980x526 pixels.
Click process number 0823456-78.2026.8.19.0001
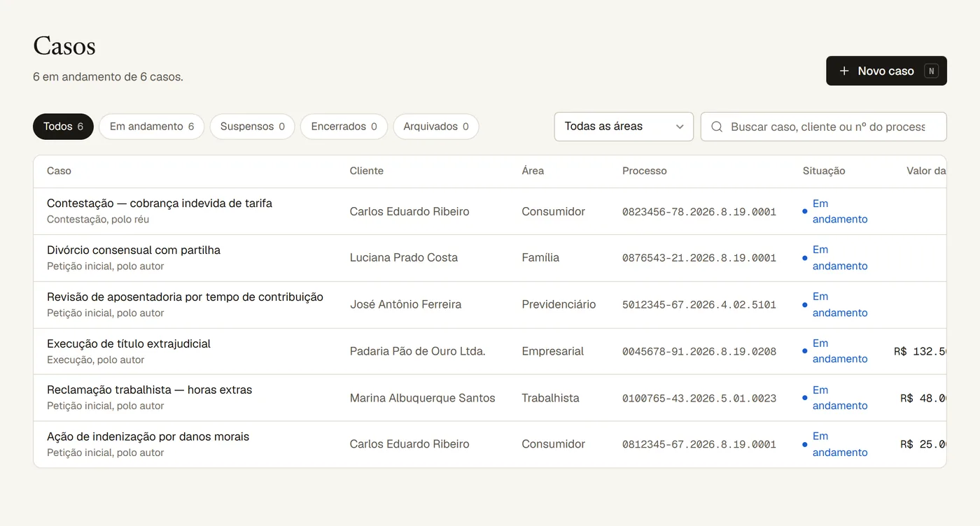[699, 211]
